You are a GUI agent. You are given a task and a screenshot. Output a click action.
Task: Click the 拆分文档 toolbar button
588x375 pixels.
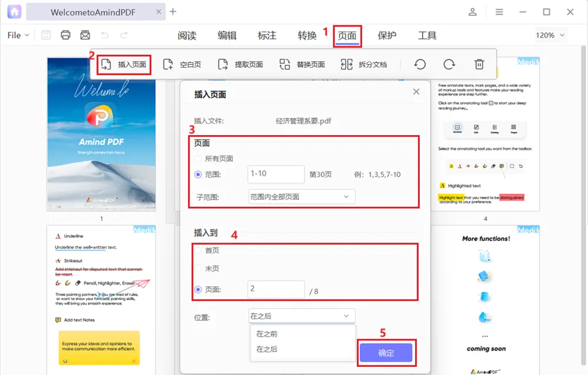pos(364,65)
